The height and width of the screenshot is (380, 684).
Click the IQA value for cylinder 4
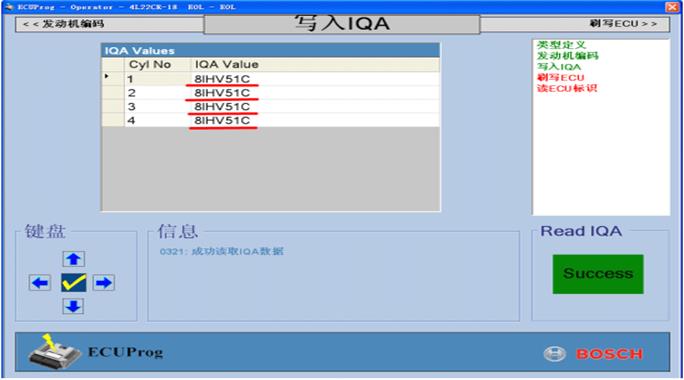tap(222, 120)
